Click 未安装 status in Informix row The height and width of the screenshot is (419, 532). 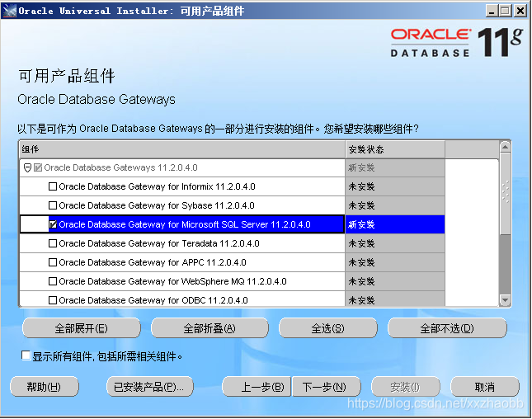[x=362, y=186]
